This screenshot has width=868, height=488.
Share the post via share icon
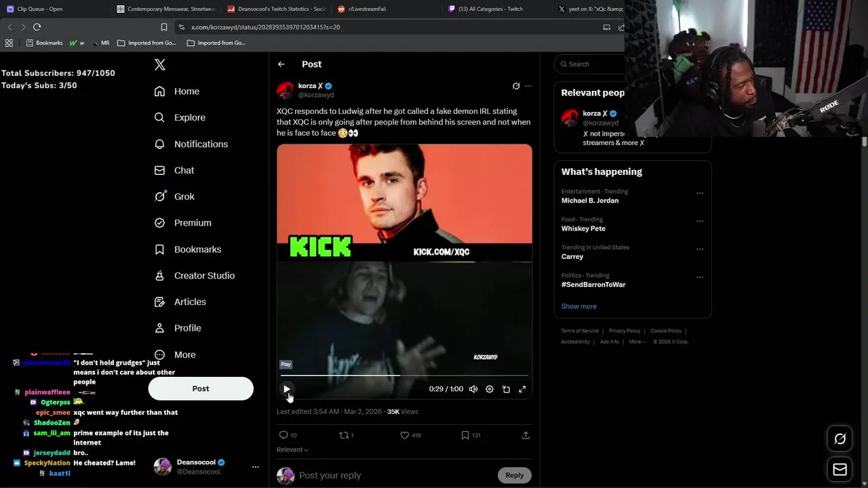[x=526, y=435]
